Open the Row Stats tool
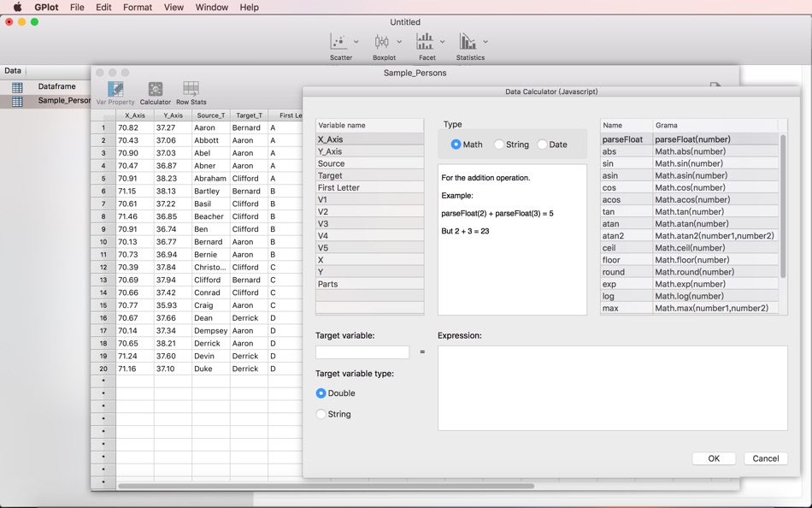 [x=191, y=89]
